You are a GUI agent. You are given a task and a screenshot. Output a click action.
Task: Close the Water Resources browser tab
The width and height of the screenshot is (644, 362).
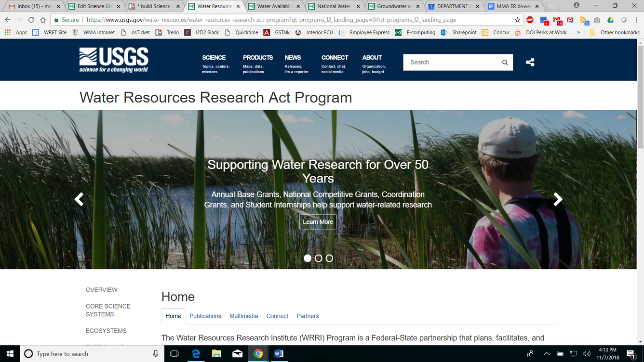pos(238,6)
